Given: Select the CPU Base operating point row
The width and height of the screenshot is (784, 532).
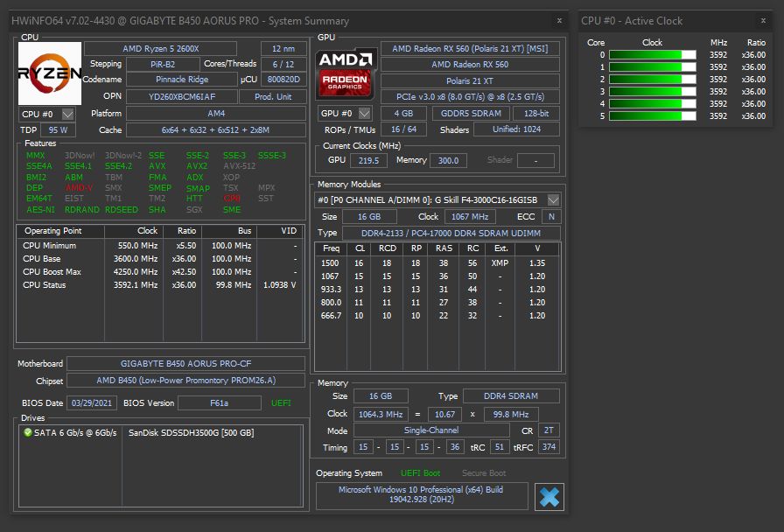Looking at the screenshot, I should [160, 258].
